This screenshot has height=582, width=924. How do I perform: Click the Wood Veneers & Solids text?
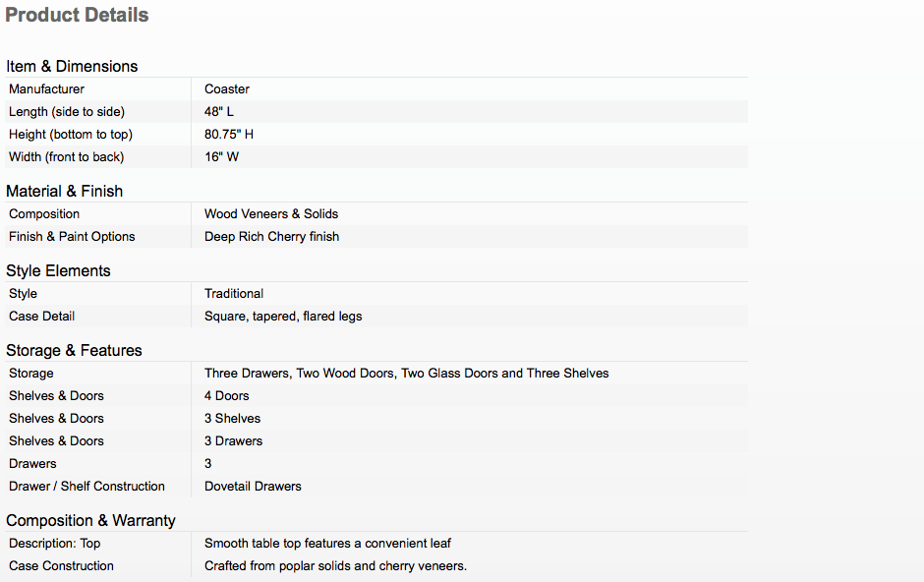tap(271, 214)
